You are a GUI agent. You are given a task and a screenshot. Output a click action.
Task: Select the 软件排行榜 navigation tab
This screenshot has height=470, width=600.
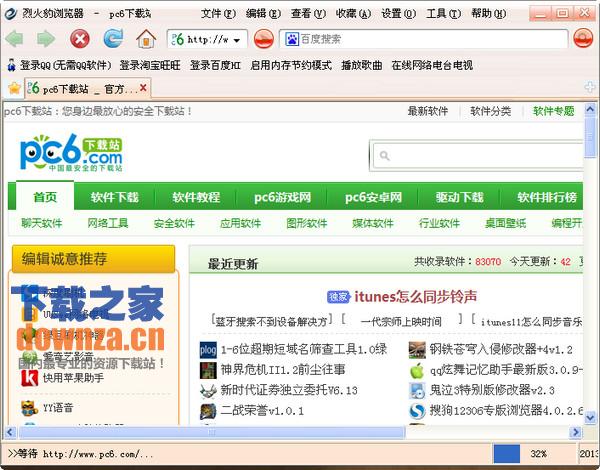coord(547,197)
